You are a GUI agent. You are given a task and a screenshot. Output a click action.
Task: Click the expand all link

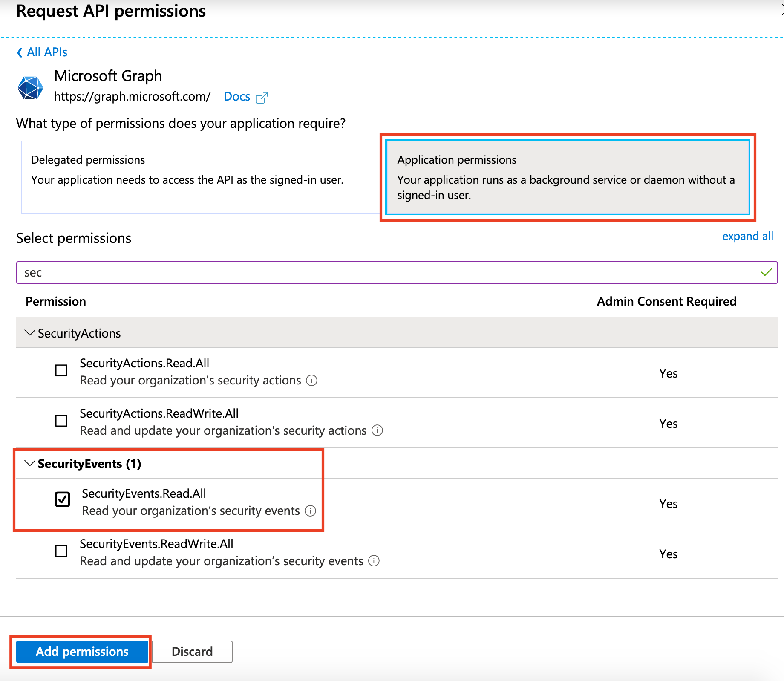coord(747,236)
